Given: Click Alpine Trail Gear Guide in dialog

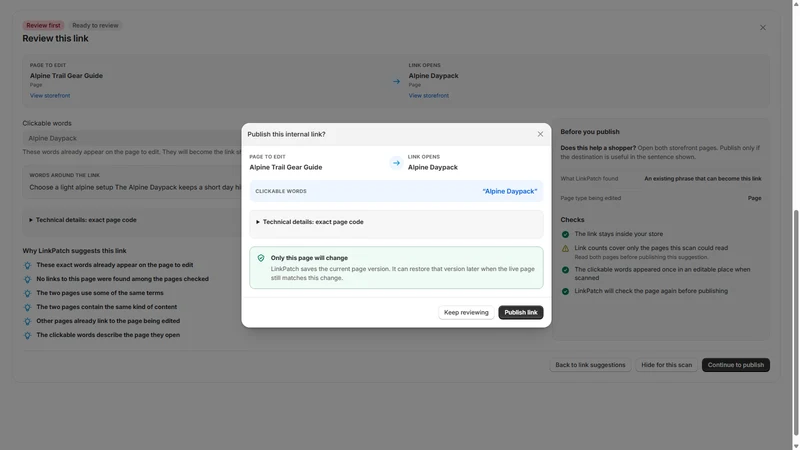Looking at the screenshot, I should point(286,167).
